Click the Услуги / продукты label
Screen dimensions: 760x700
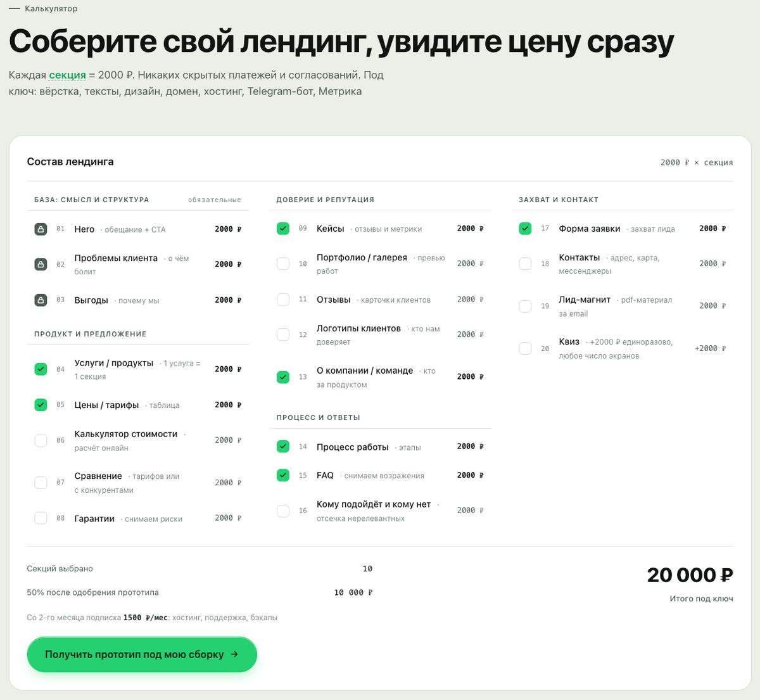tap(114, 363)
